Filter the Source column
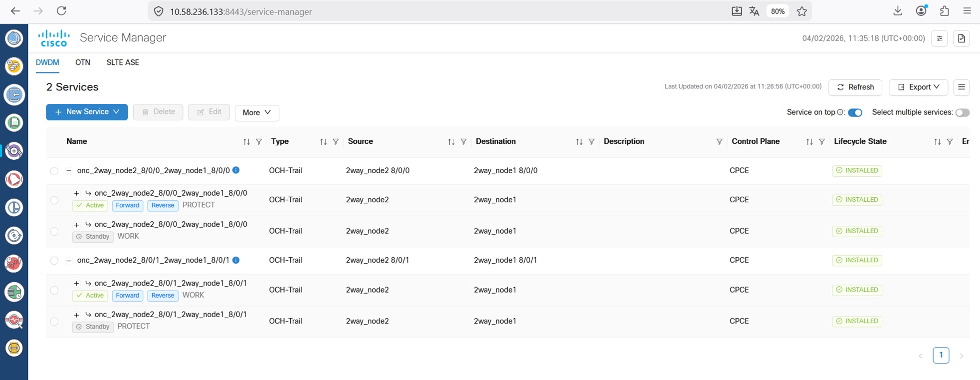The width and height of the screenshot is (980, 380). [x=464, y=142]
